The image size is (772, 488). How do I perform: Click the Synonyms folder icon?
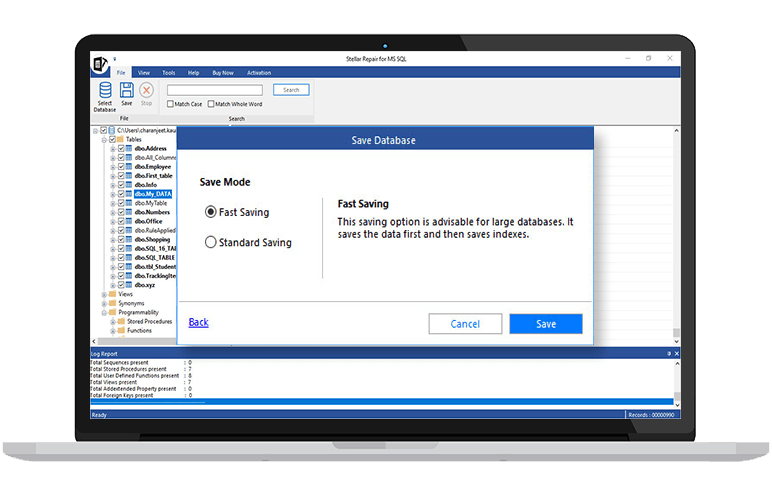112,303
